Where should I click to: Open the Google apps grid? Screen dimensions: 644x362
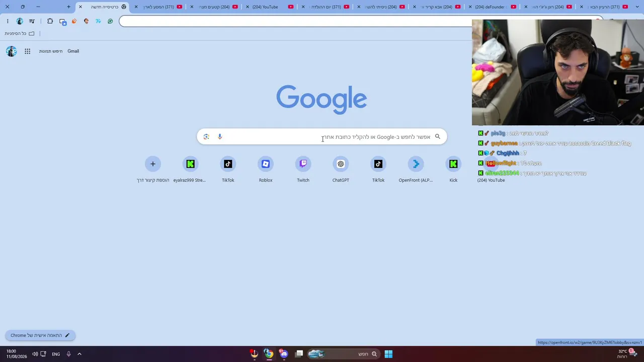point(28,51)
